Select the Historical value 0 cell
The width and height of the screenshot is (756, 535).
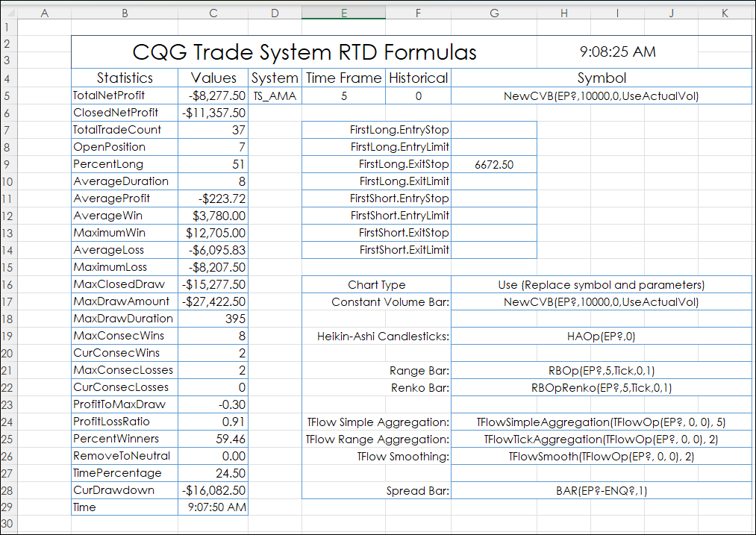[x=419, y=96]
